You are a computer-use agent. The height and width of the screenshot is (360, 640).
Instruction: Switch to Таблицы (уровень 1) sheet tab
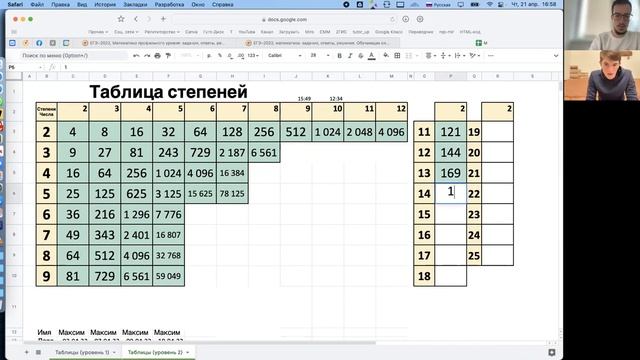82,352
